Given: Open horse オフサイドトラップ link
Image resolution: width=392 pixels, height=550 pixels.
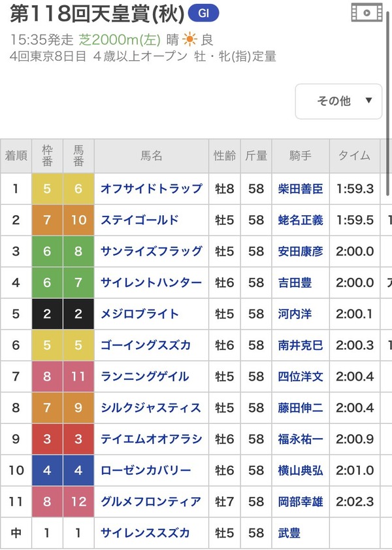Looking at the screenshot, I should [x=151, y=188].
